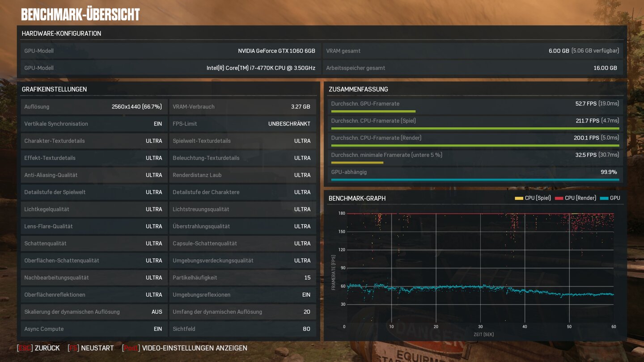Click the Detailstufe der Charaktere label
The height and width of the screenshot is (362, 644).
pyautogui.click(x=206, y=192)
